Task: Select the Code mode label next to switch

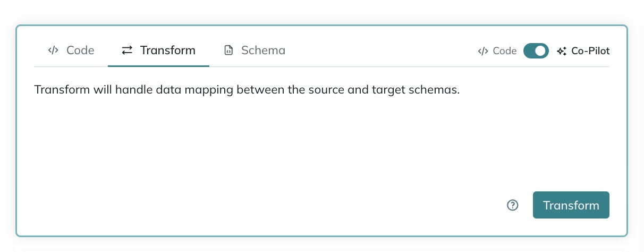Action: [x=505, y=51]
